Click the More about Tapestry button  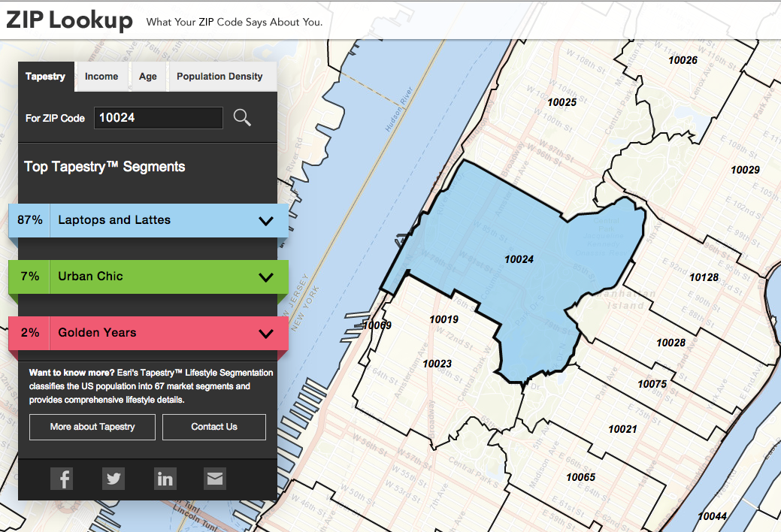92,427
